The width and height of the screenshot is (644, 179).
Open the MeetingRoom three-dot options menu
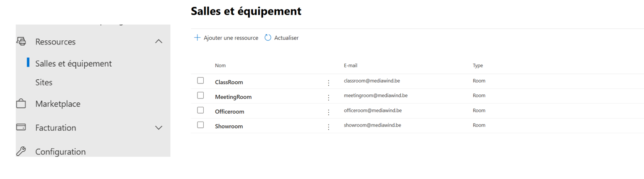(329, 98)
